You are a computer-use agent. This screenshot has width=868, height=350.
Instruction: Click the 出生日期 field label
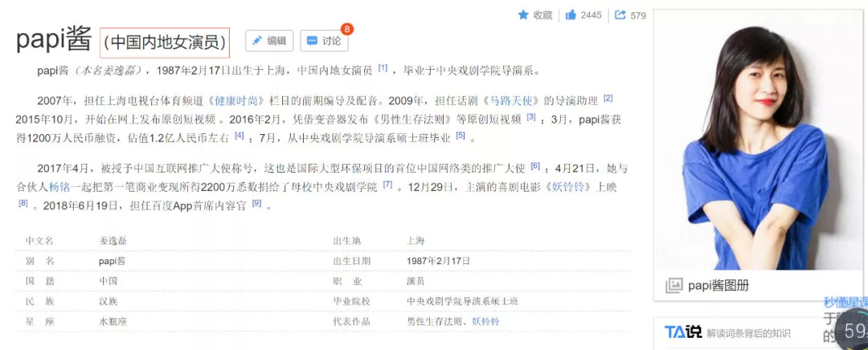(351, 261)
